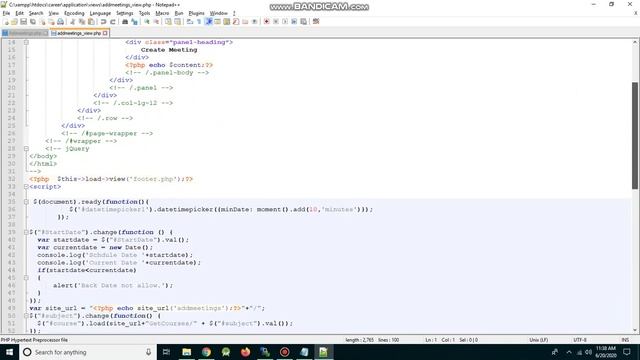This screenshot has width=640, height=360.
Task: Collapse the StartDate change fold line 39
Action: (26, 232)
